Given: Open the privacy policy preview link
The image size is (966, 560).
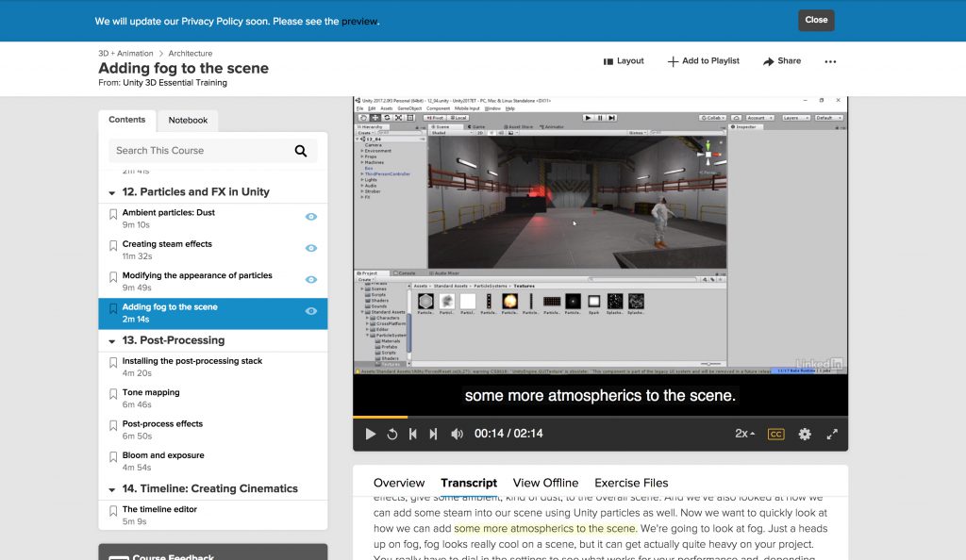Looking at the screenshot, I should [359, 22].
